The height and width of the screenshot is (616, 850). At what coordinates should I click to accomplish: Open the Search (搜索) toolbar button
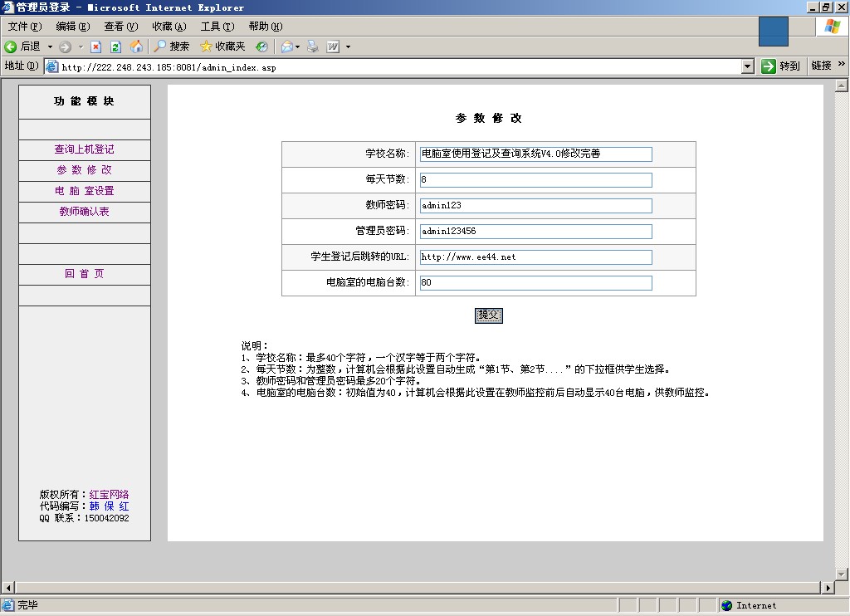(171, 46)
